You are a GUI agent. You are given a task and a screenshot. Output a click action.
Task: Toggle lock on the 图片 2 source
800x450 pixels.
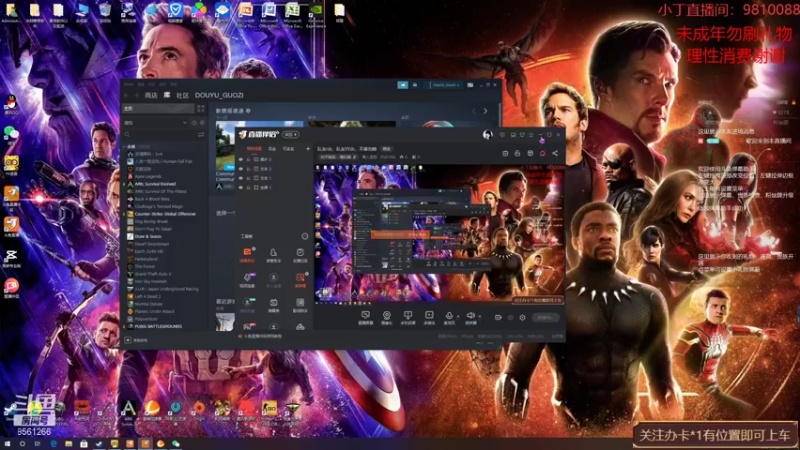(x=248, y=160)
